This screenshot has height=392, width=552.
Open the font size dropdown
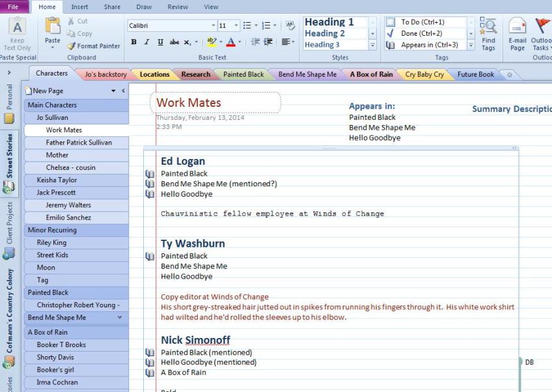[x=236, y=26]
